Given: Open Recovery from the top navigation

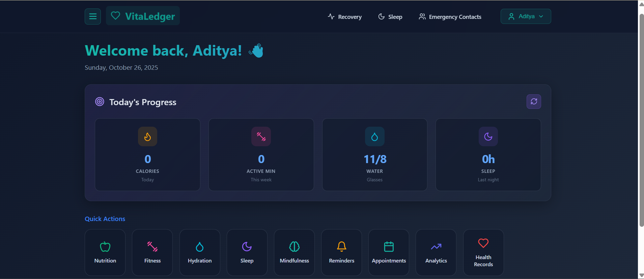Looking at the screenshot, I should (344, 17).
